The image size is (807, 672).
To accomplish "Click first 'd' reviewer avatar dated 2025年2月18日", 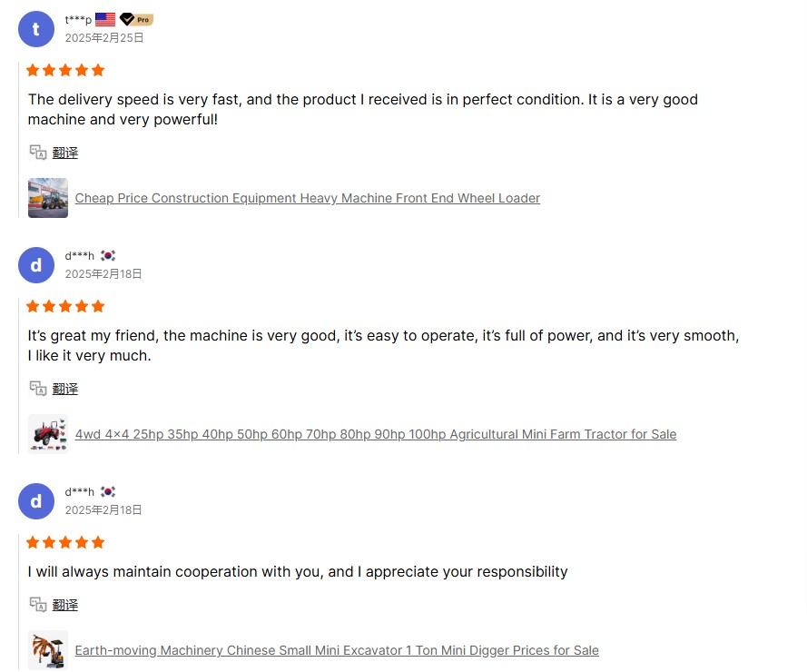I will tap(36, 265).
